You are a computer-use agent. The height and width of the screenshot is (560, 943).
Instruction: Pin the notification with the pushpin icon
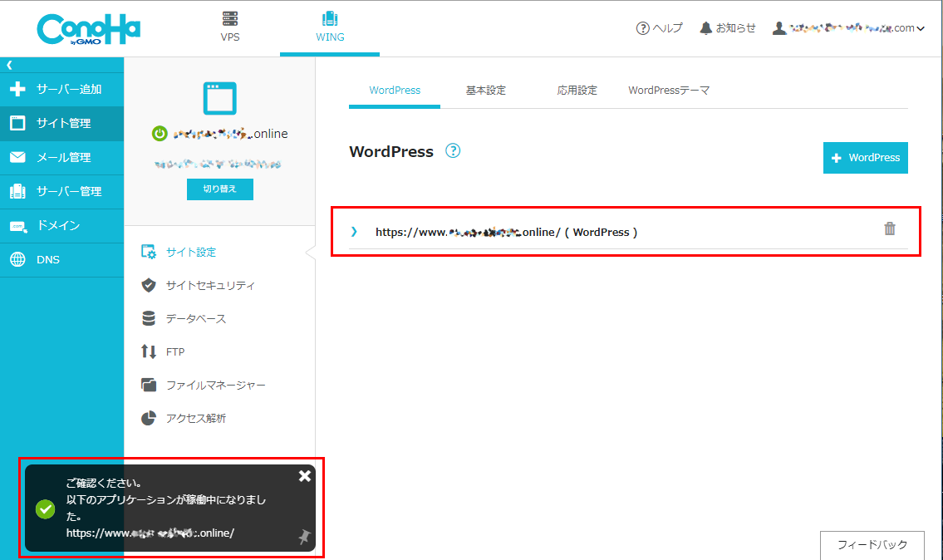304,537
